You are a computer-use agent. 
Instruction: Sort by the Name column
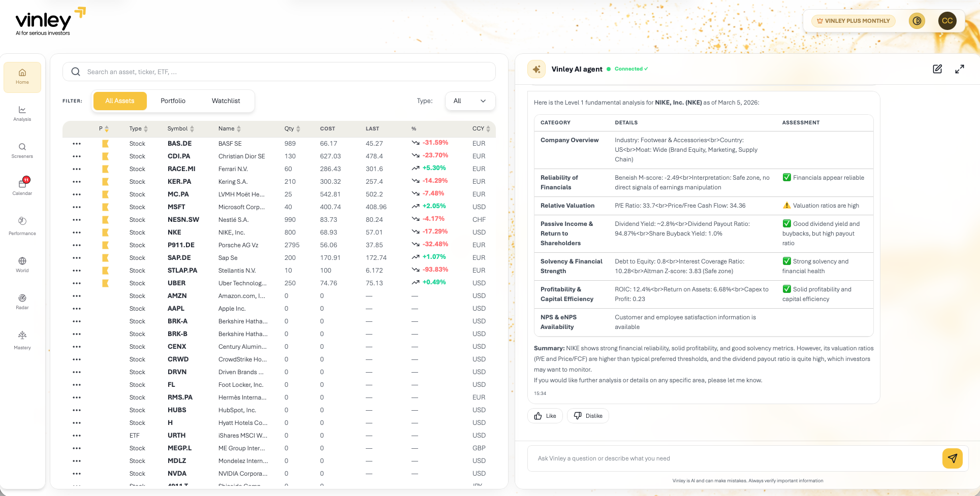230,129
